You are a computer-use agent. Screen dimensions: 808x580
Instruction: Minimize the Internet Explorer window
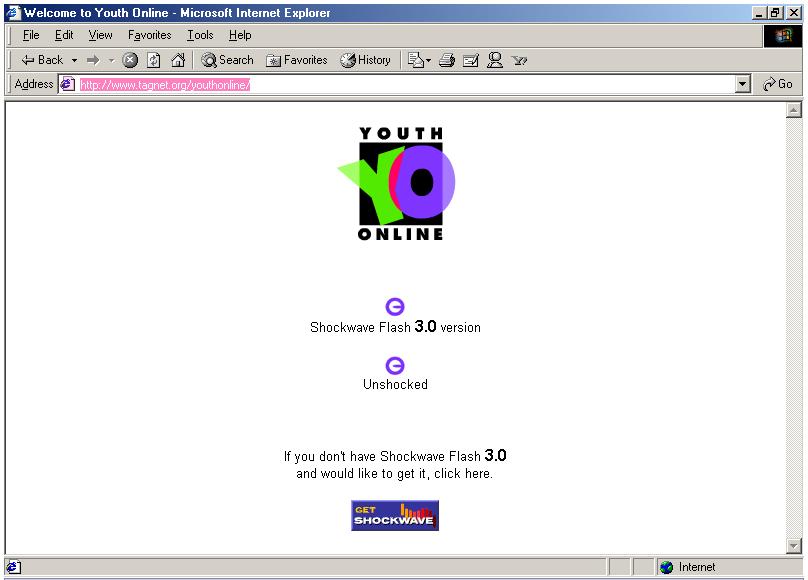[x=759, y=13]
